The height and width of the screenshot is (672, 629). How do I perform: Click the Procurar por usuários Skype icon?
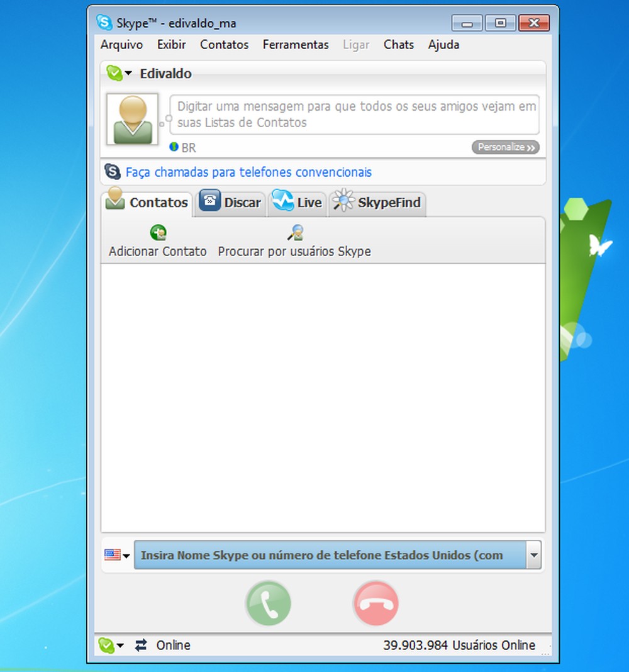(294, 232)
